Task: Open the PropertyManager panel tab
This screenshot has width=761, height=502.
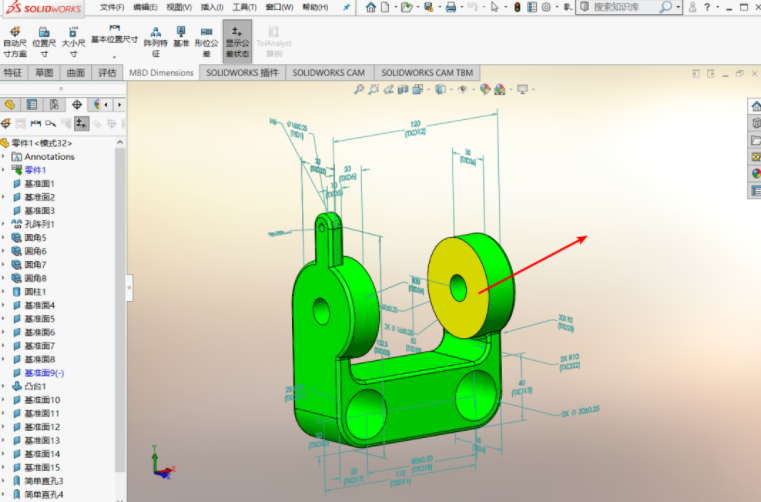Action: click(x=32, y=104)
